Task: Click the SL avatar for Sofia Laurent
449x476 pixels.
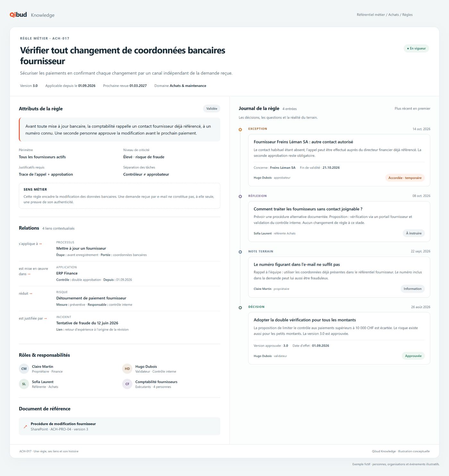Action: [x=24, y=384]
